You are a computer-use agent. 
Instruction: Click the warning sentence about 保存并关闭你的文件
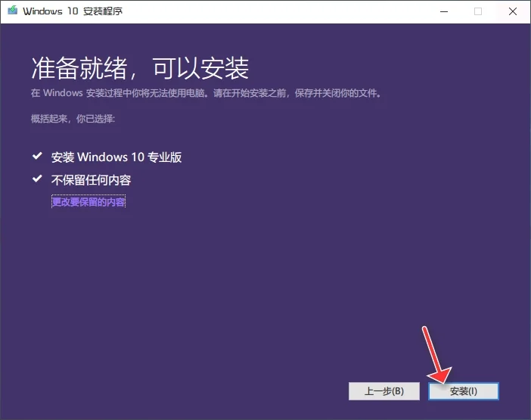pos(206,93)
